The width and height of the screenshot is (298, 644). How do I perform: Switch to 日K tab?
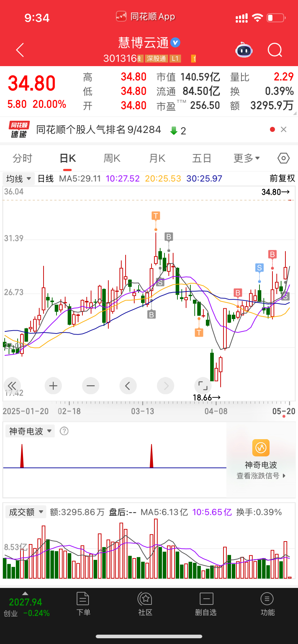pos(68,158)
